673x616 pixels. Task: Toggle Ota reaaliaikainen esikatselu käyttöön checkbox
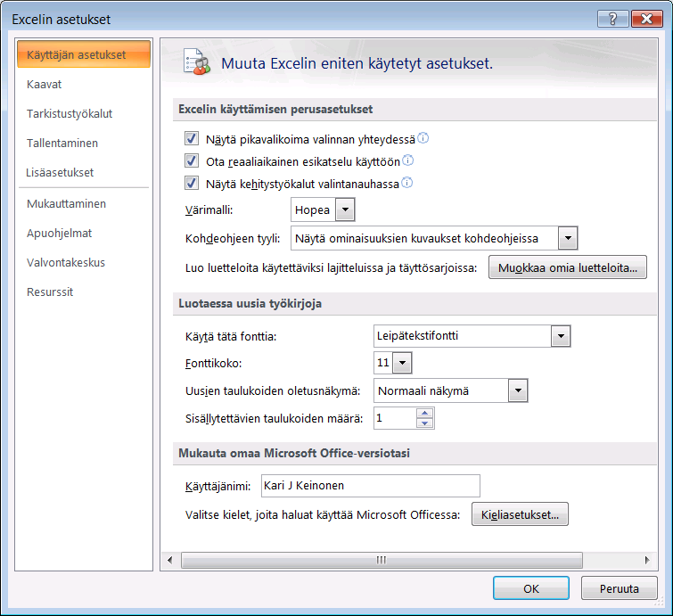(x=192, y=161)
